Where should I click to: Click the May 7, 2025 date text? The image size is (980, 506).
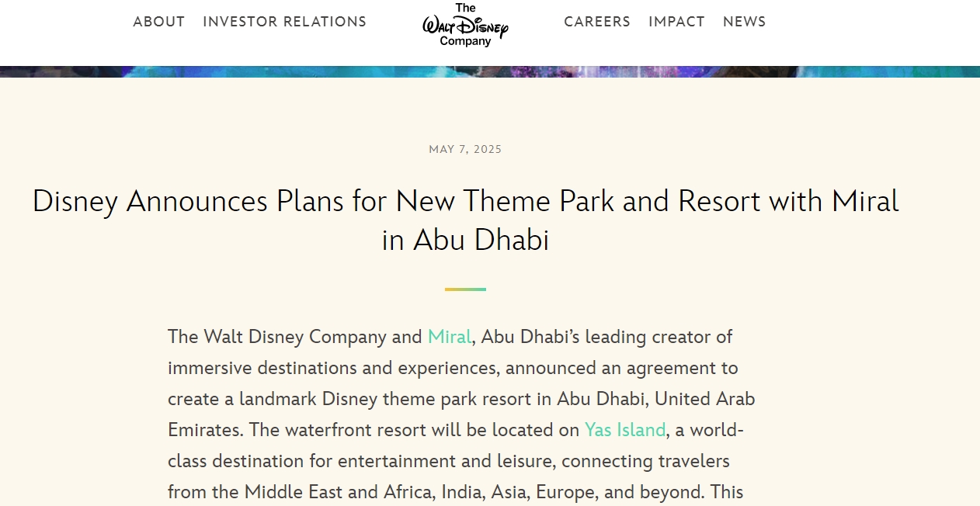pyautogui.click(x=465, y=149)
